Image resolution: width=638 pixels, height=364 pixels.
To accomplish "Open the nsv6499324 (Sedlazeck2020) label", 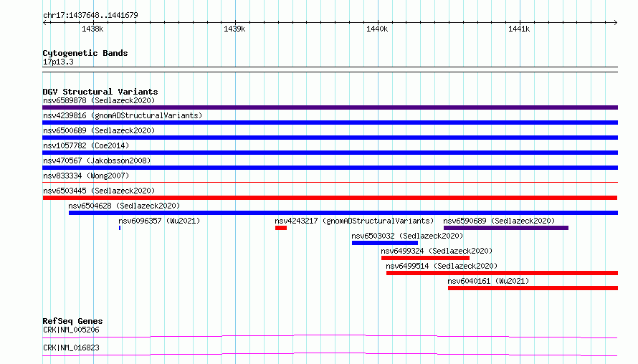I will [437, 251].
